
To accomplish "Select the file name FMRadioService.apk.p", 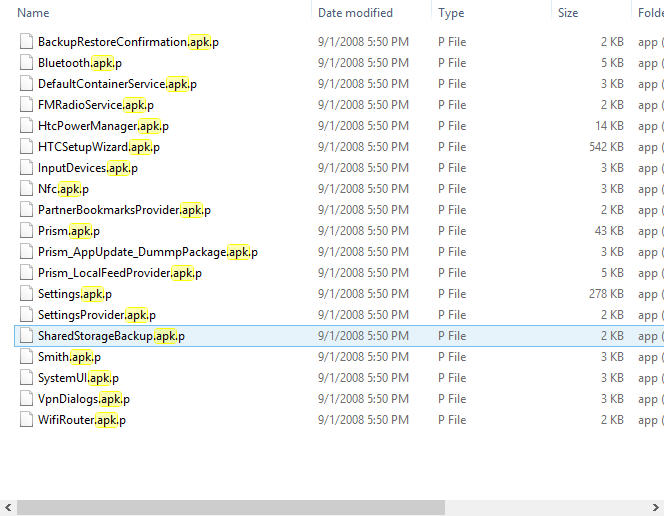I will click(x=96, y=105).
